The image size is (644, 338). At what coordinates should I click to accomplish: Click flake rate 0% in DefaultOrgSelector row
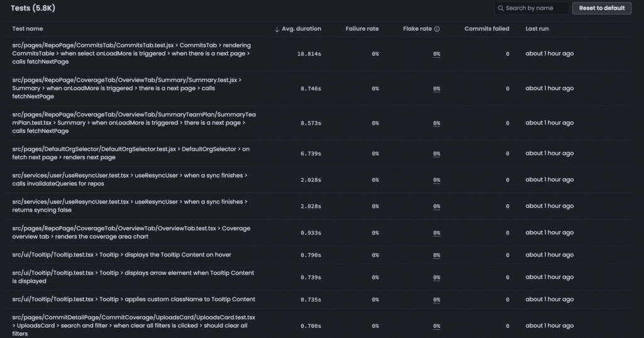(436, 154)
